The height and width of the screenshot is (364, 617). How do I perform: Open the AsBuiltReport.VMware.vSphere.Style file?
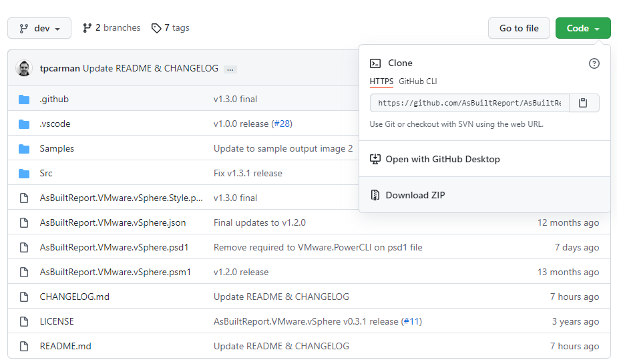(x=122, y=198)
